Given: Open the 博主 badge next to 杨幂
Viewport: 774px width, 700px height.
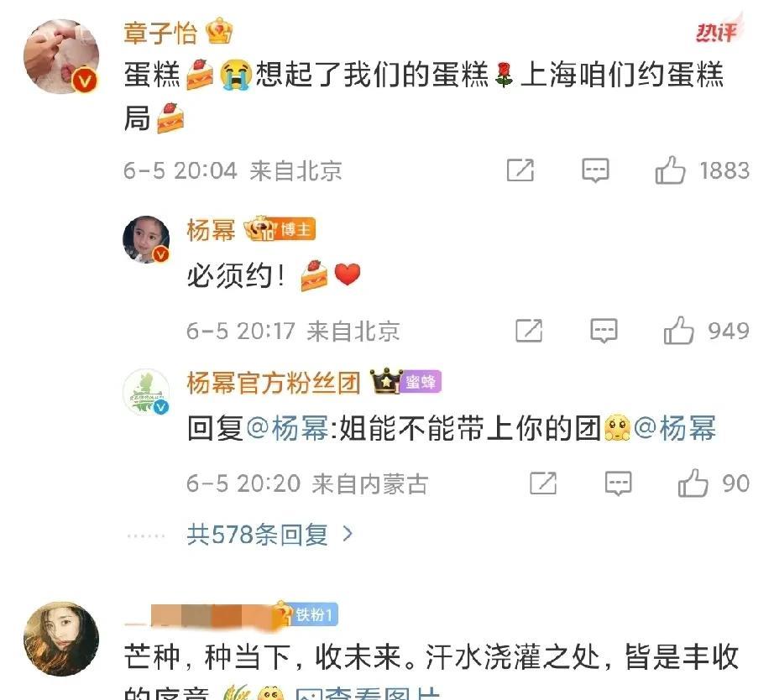Looking at the screenshot, I should 295,229.
